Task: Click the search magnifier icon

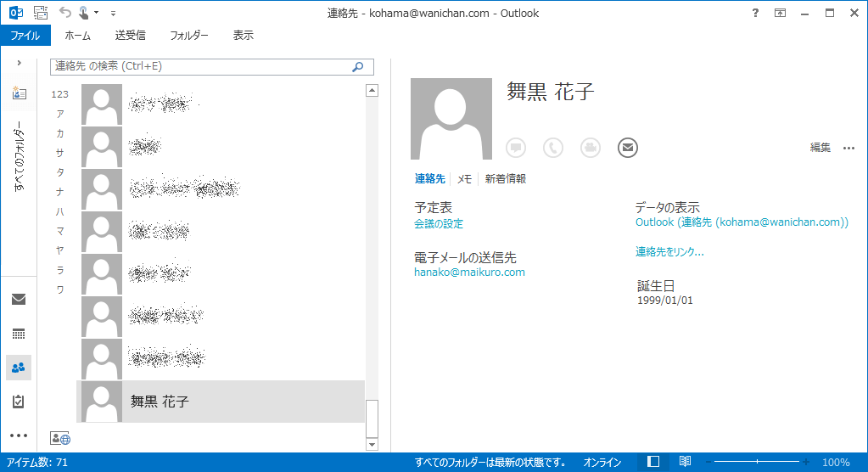Action: point(358,66)
